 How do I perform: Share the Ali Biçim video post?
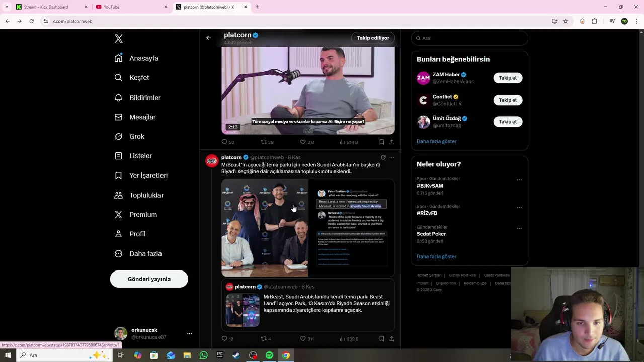coord(391,142)
